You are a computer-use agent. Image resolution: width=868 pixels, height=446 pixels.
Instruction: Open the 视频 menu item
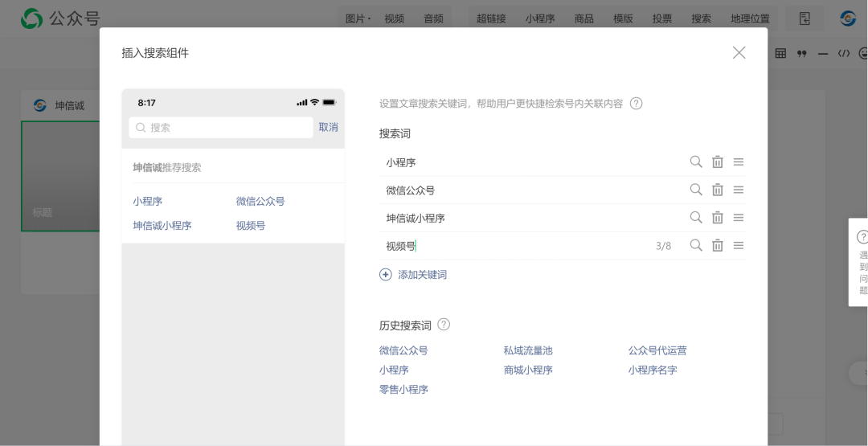[x=394, y=18]
